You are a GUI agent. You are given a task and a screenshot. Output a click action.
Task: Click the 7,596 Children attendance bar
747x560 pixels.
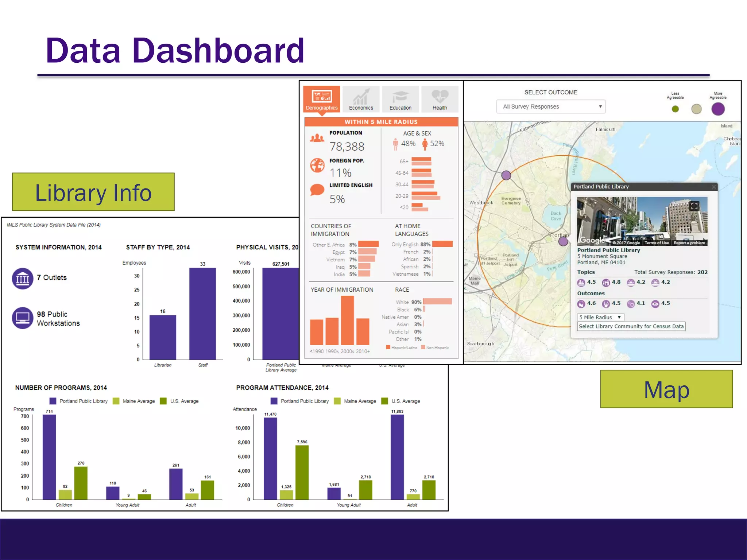[x=302, y=472]
